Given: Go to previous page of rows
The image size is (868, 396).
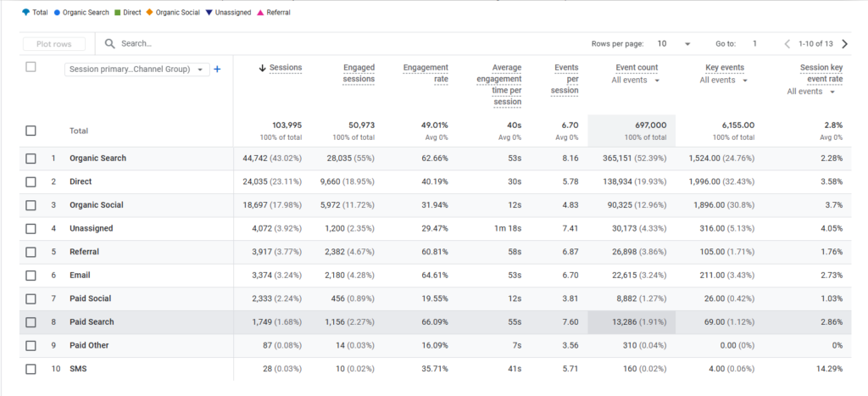Looking at the screenshot, I should coord(787,43).
